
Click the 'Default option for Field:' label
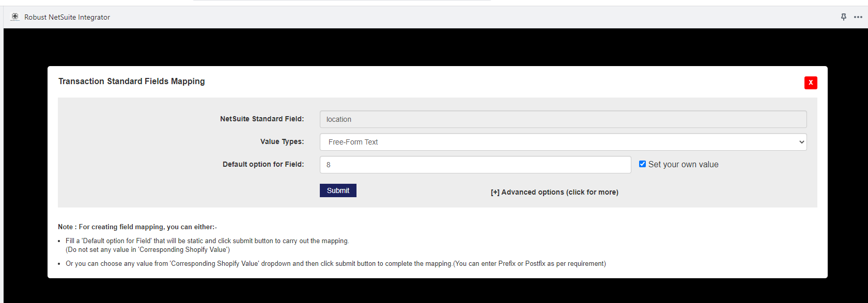[x=263, y=165]
